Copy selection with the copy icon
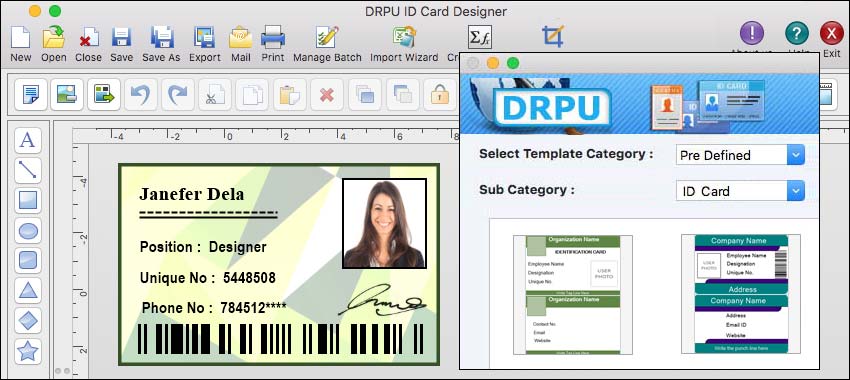The width and height of the screenshot is (850, 380). (x=252, y=95)
